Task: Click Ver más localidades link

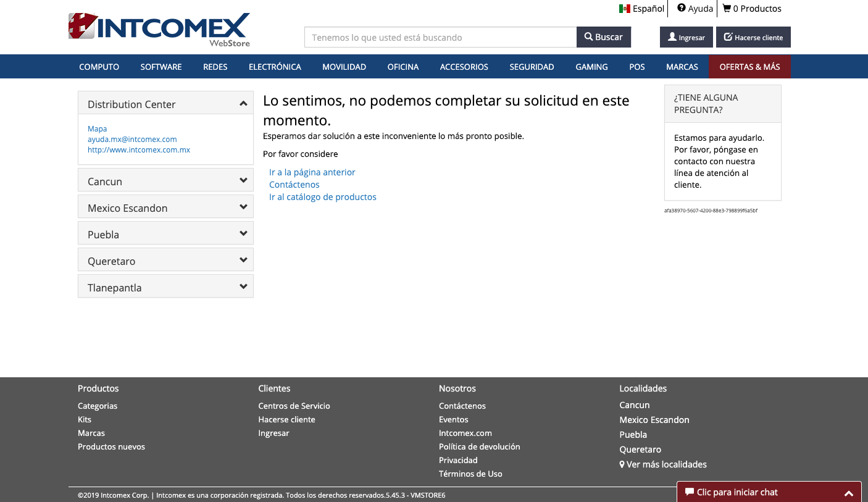Action: coord(663,464)
